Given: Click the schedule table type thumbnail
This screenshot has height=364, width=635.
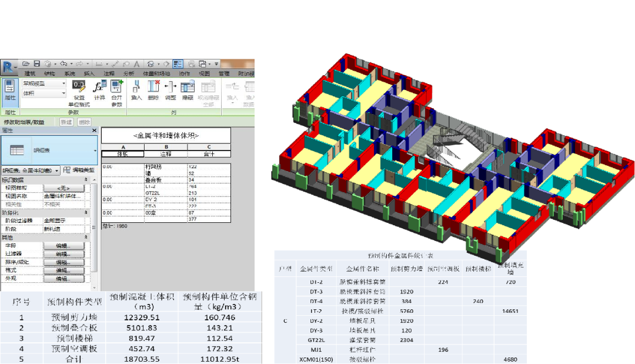Looking at the screenshot, I should pyautogui.click(x=16, y=150).
